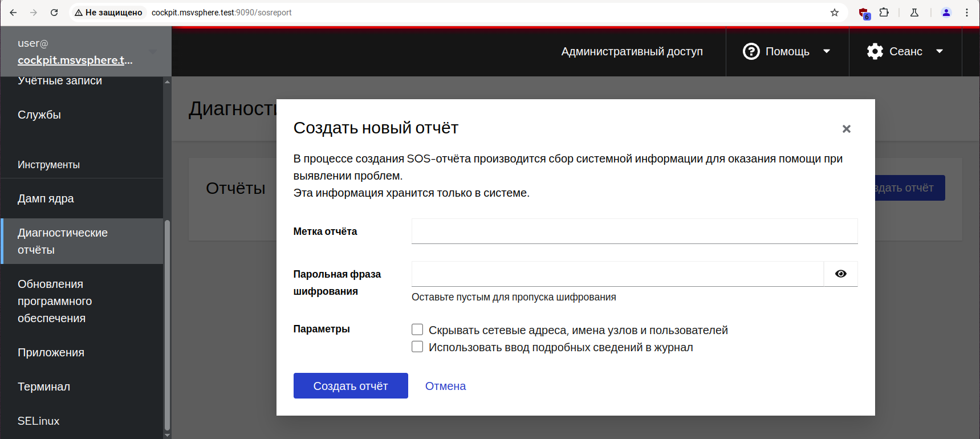Enable verbose logging checkbox
980x439 pixels.
click(417, 347)
